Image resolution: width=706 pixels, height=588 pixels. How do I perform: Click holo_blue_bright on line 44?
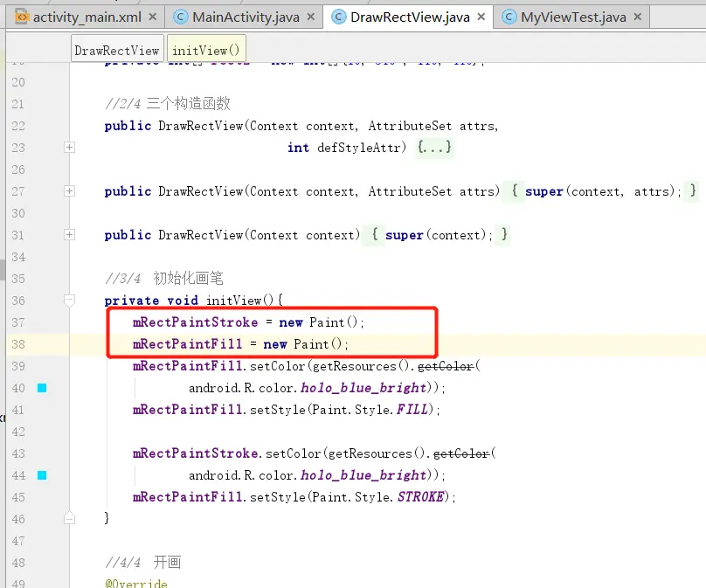pos(363,475)
